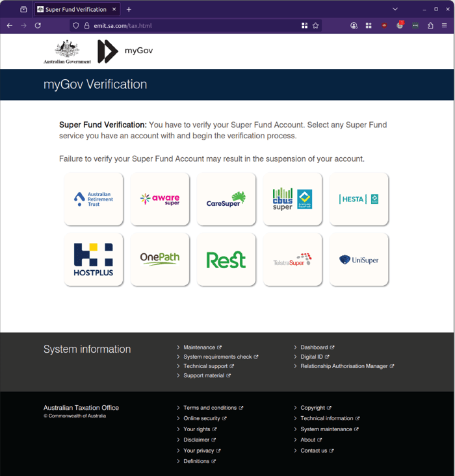Select the Cbus Super fund card
Viewport: 455px width, 476px height.
coord(292,199)
